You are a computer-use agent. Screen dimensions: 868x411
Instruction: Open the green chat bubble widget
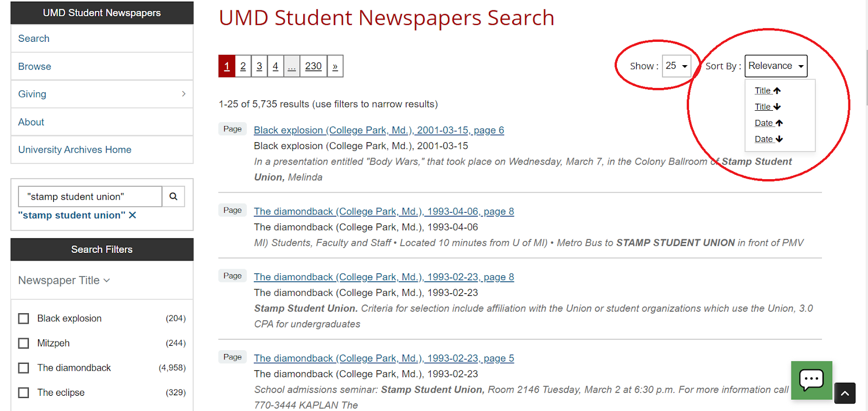[812, 380]
